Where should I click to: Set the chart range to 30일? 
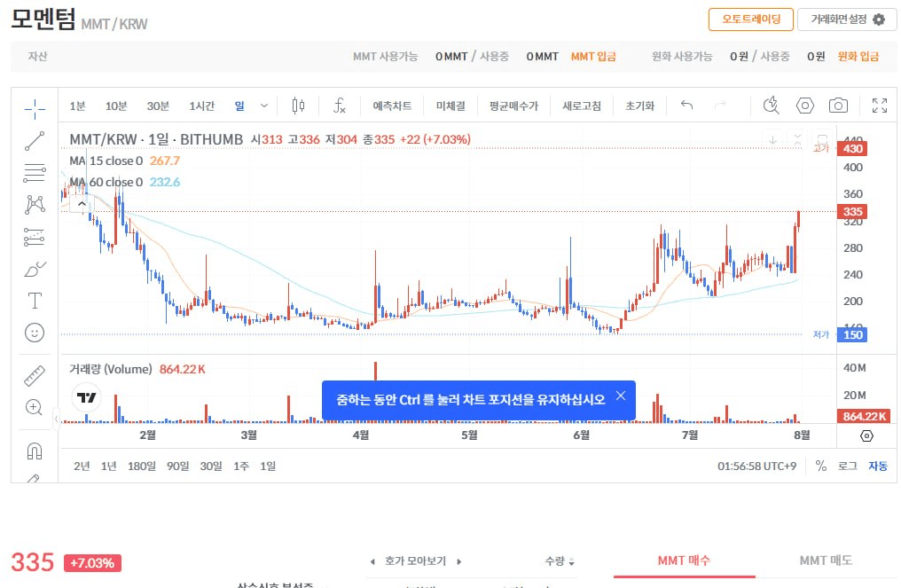pos(211,466)
